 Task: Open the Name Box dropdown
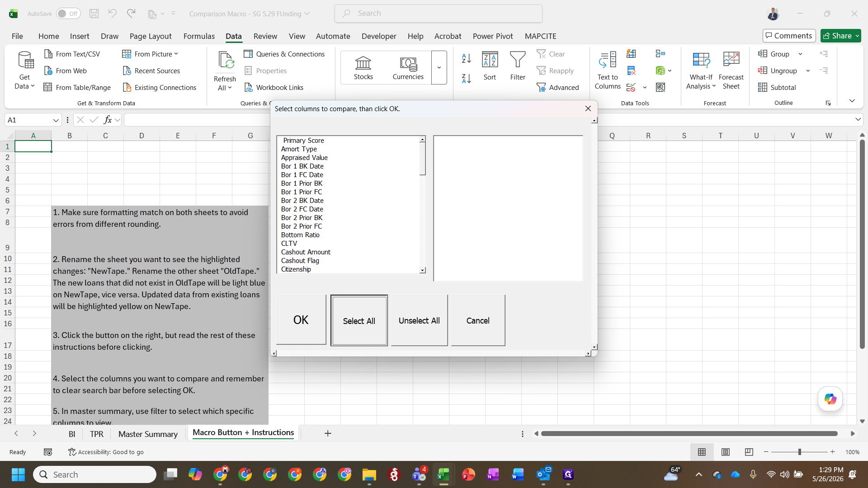(x=56, y=120)
